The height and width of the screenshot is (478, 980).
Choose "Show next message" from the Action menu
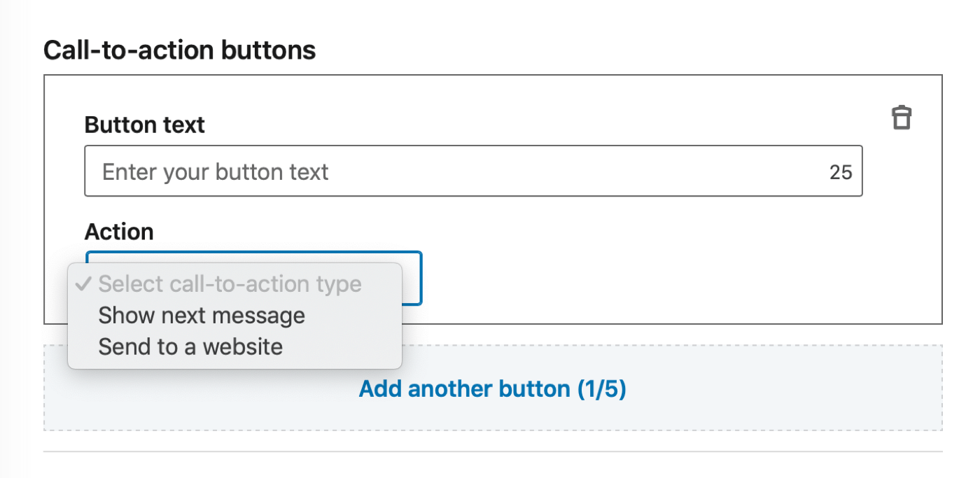202,316
